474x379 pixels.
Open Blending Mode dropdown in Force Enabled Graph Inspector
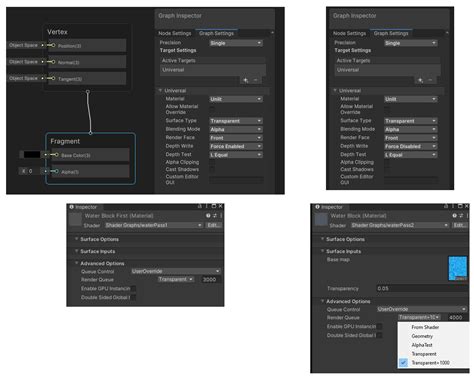coord(236,129)
